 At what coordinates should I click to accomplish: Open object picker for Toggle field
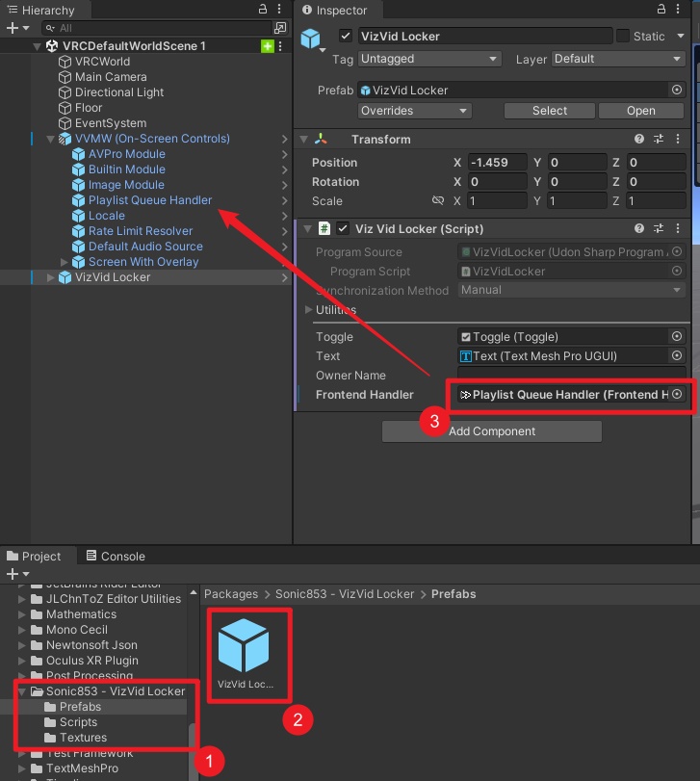pyautogui.click(x=677, y=336)
